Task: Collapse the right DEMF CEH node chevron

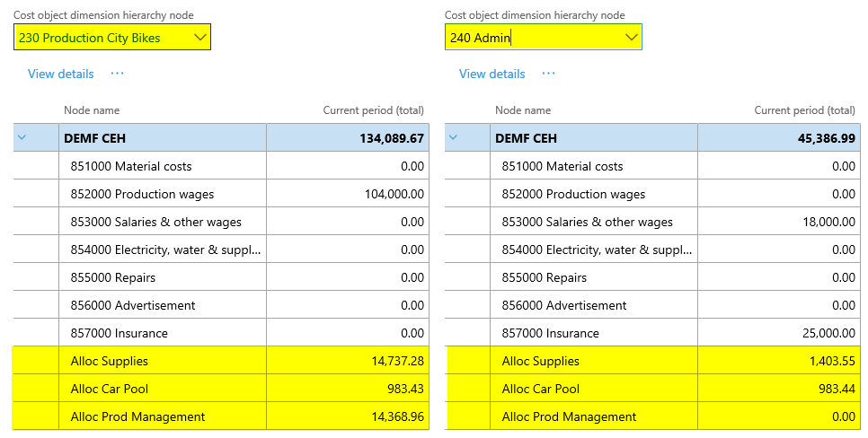Action: (x=454, y=137)
